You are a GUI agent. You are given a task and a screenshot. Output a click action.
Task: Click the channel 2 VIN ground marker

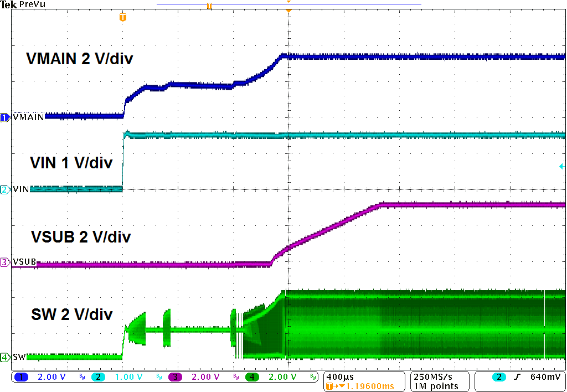coord(5,189)
